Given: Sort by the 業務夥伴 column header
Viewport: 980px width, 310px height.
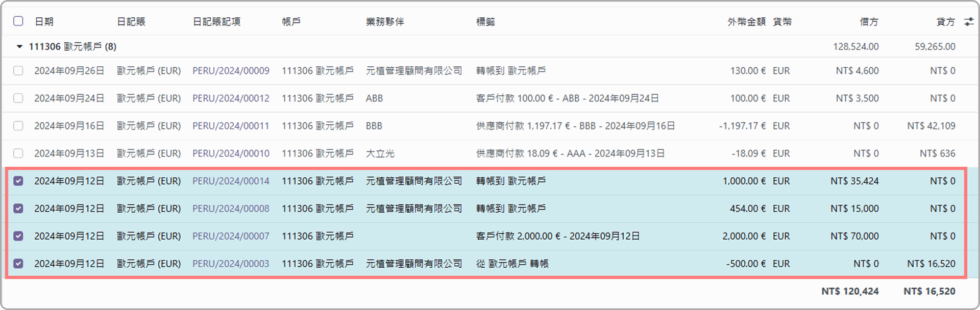Looking at the screenshot, I should (x=385, y=21).
